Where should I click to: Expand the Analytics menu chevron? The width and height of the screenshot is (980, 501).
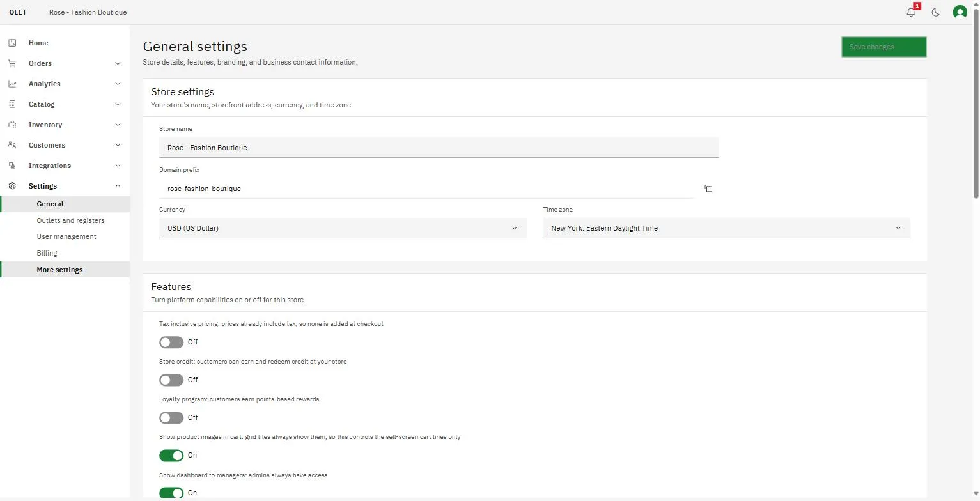point(118,84)
